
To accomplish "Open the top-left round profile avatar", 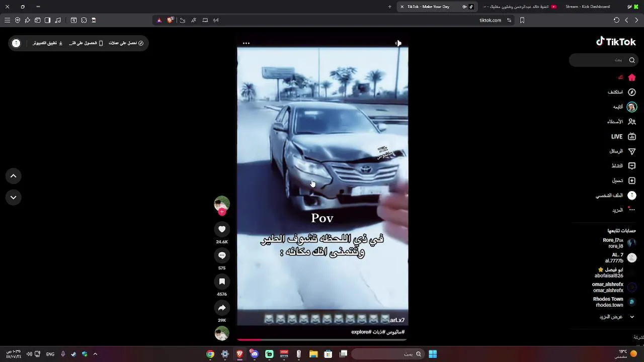I will [x=16, y=43].
